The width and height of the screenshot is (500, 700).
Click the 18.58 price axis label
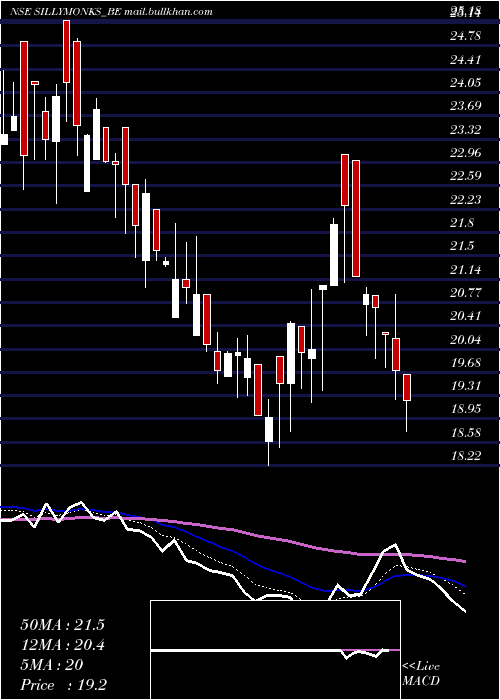[466, 432]
